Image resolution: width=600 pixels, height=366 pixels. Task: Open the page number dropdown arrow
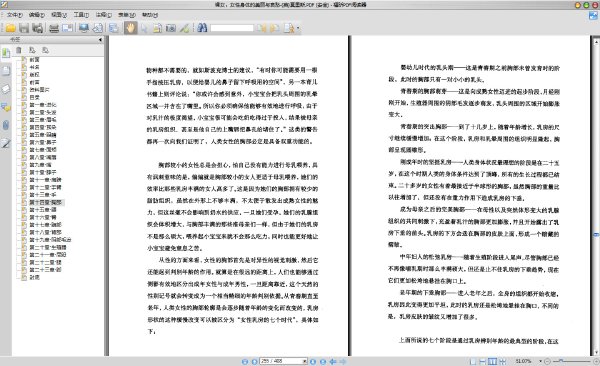[305, 361]
